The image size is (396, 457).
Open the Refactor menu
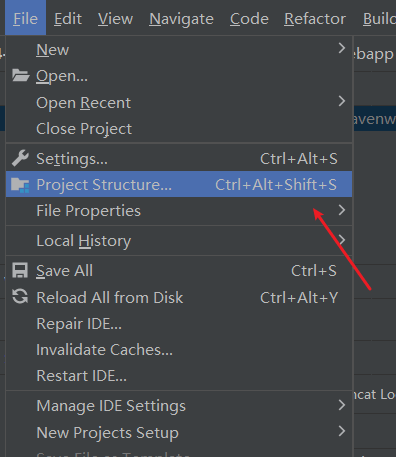pos(315,19)
